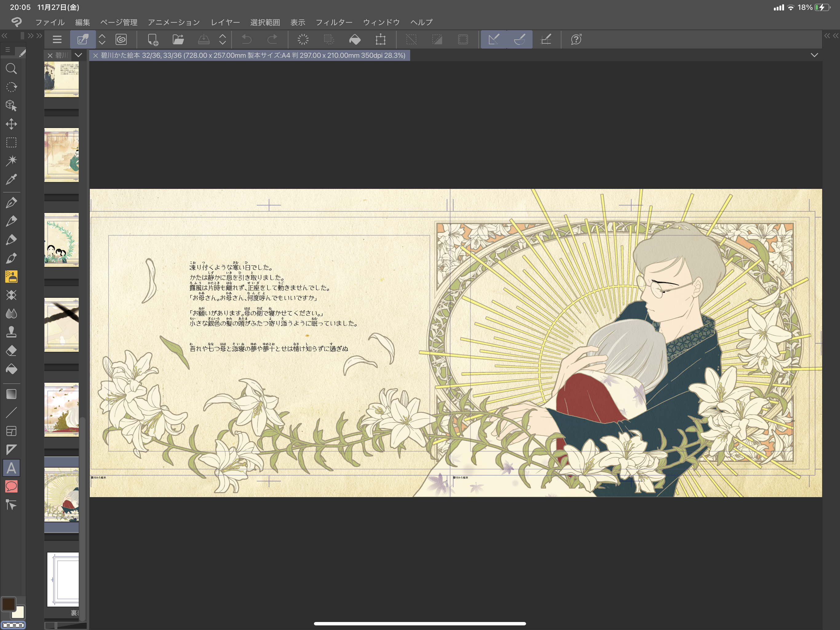The width and height of the screenshot is (840, 630).
Task: Open the lily wreath page thumbnail
Action: pyautogui.click(x=61, y=240)
